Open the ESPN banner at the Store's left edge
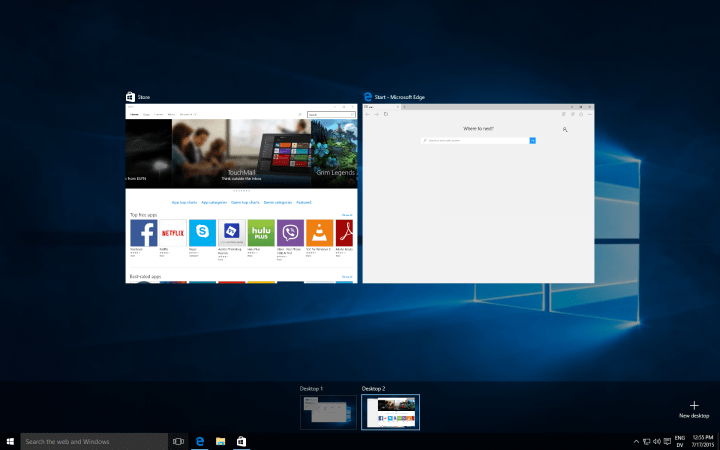Screen dimensions: 720x450 coord(149,154)
